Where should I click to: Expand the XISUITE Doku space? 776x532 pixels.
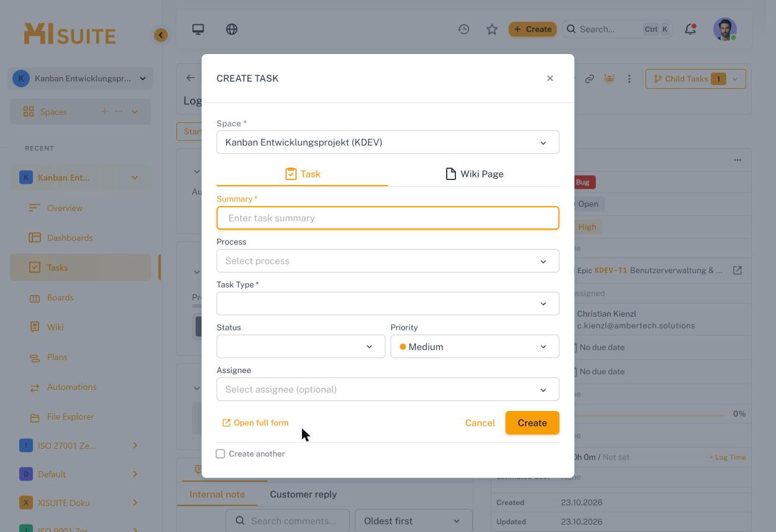coord(135,503)
